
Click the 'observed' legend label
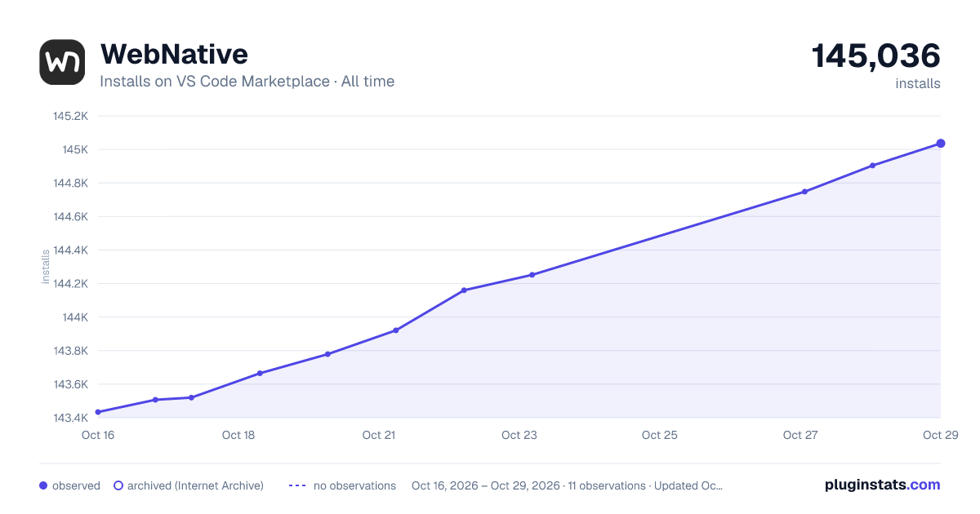[x=76, y=485]
